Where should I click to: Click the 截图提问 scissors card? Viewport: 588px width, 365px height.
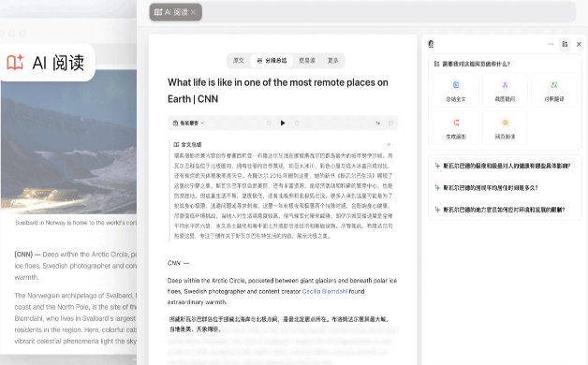coord(505,90)
